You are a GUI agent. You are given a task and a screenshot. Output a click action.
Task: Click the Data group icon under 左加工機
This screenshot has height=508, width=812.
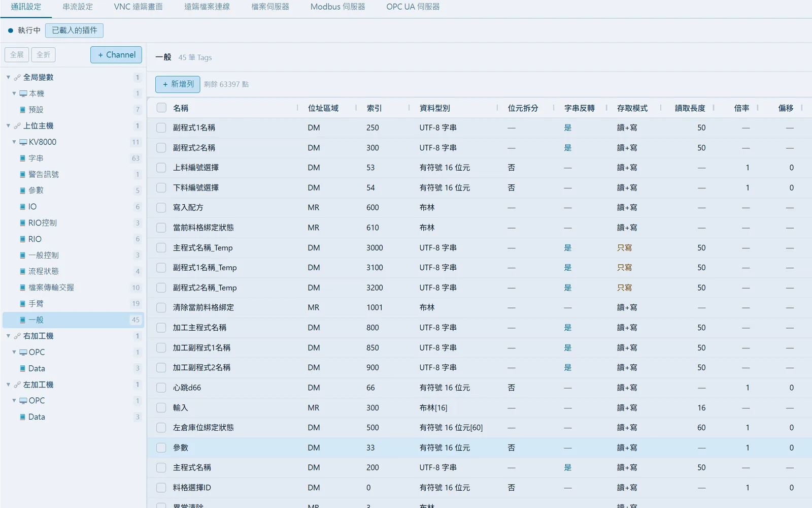pos(22,417)
